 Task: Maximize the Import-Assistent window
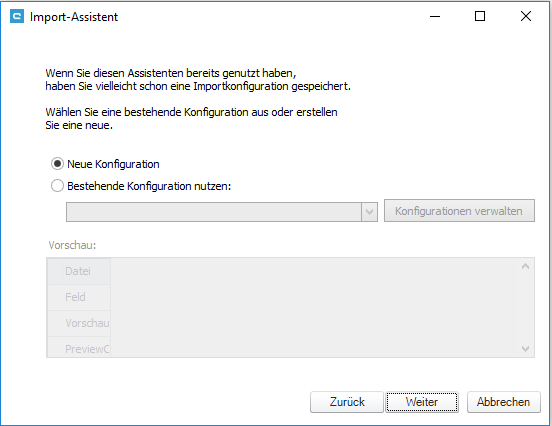click(x=480, y=17)
